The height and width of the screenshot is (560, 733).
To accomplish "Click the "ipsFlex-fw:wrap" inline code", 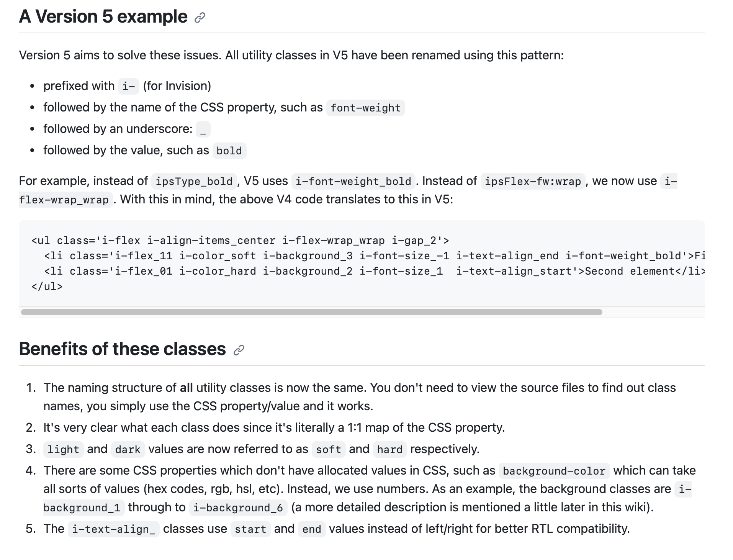I will (x=533, y=182).
